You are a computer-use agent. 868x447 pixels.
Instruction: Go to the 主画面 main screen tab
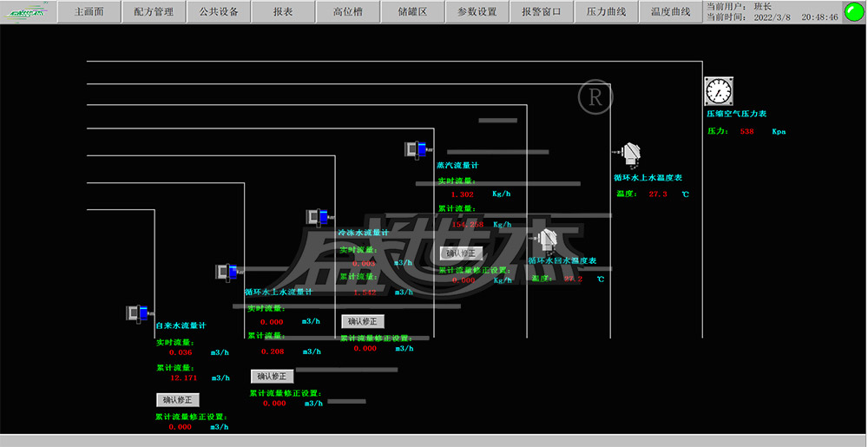click(89, 12)
